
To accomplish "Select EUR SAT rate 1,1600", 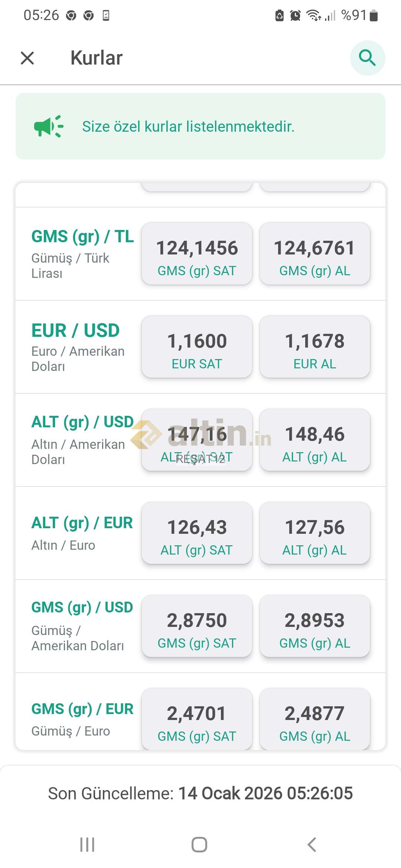I will (197, 347).
